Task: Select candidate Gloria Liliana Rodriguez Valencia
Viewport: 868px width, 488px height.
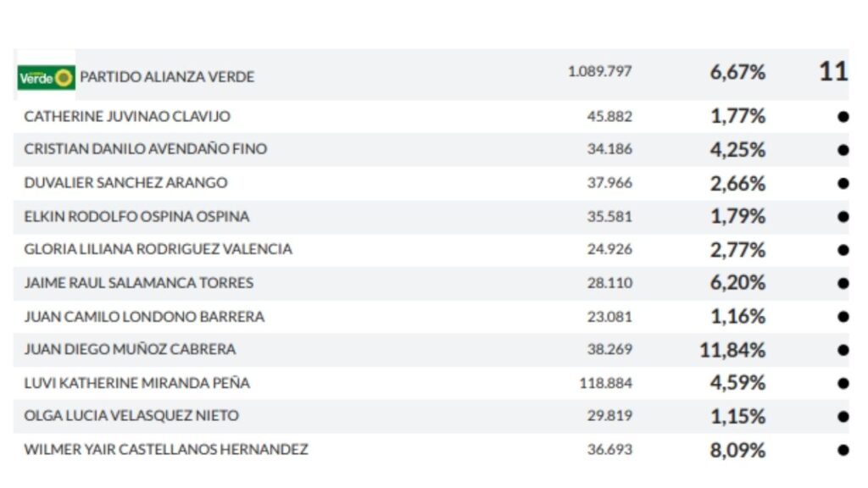Action: 158,249
